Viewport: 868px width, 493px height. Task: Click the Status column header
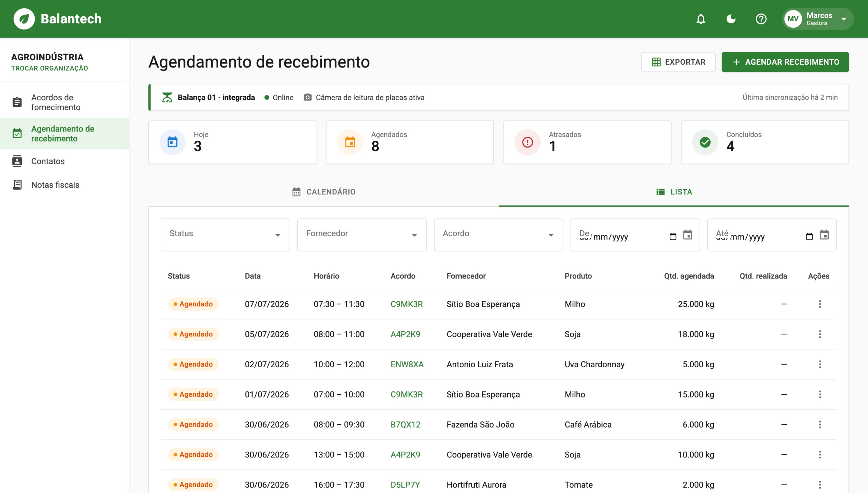click(x=179, y=276)
